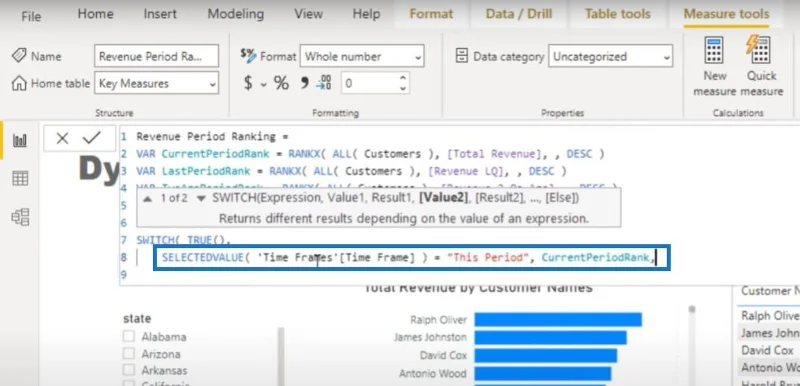800x386 pixels.
Task: Open the Modeling ribbon tab
Action: point(236,14)
